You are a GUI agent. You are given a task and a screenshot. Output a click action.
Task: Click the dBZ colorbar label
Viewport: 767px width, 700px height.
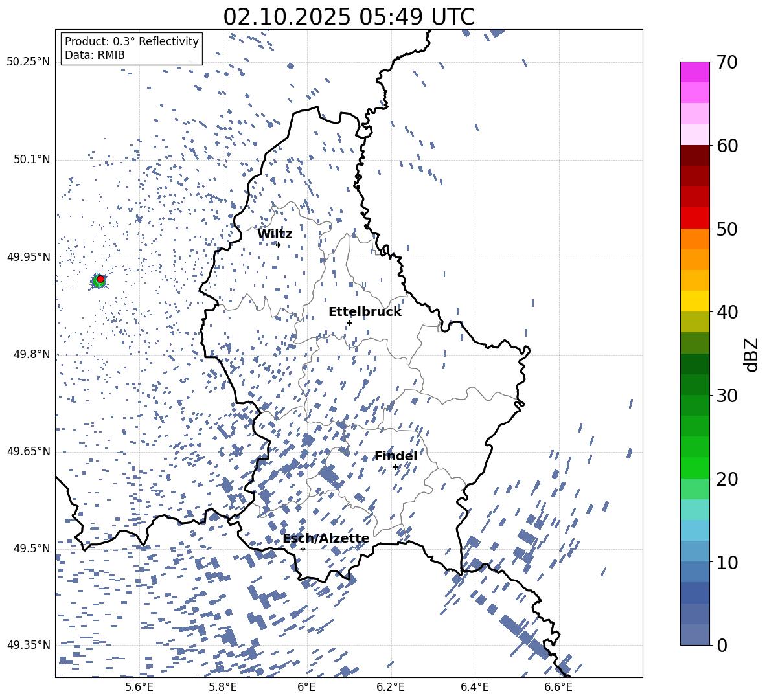click(751, 354)
